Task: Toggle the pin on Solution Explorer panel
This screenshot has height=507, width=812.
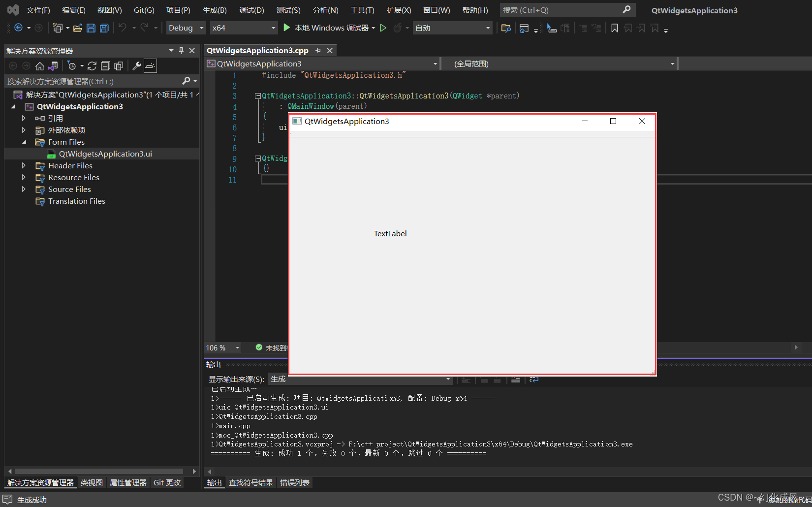Action: pyautogui.click(x=181, y=51)
